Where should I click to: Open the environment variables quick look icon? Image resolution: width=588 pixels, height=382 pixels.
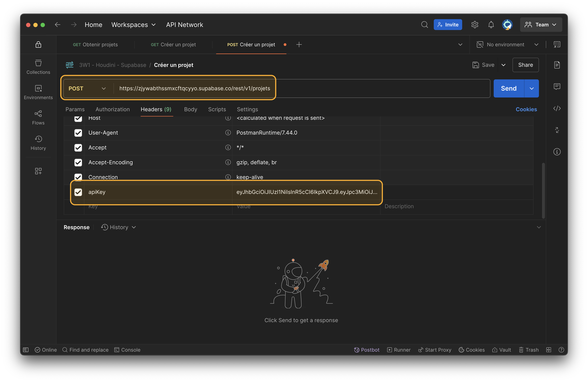[557, 45]
